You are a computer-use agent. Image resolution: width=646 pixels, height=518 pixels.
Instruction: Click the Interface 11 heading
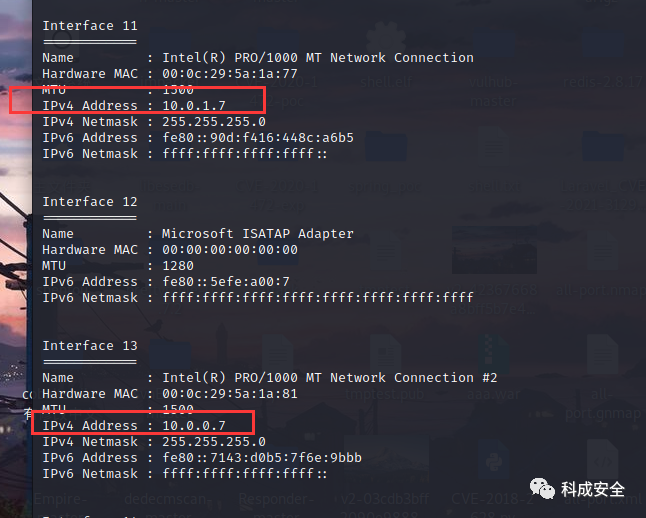point(90,26)
